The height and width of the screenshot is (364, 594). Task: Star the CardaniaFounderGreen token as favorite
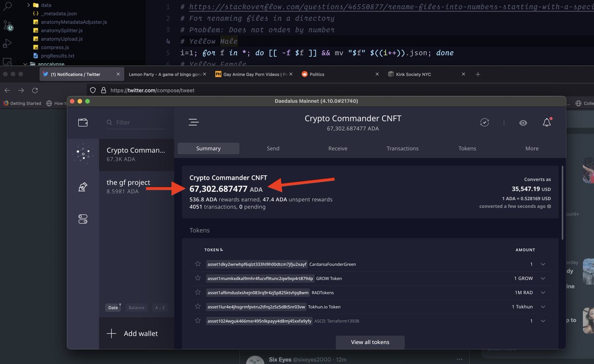[198, 264]
